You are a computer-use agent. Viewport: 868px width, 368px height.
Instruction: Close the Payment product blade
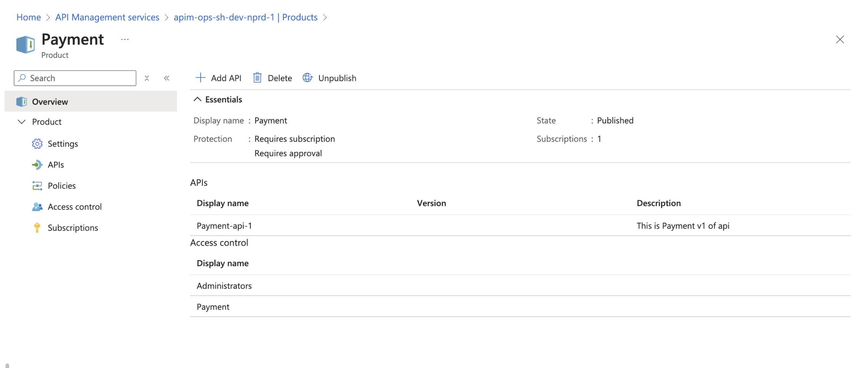pos(840,40)
